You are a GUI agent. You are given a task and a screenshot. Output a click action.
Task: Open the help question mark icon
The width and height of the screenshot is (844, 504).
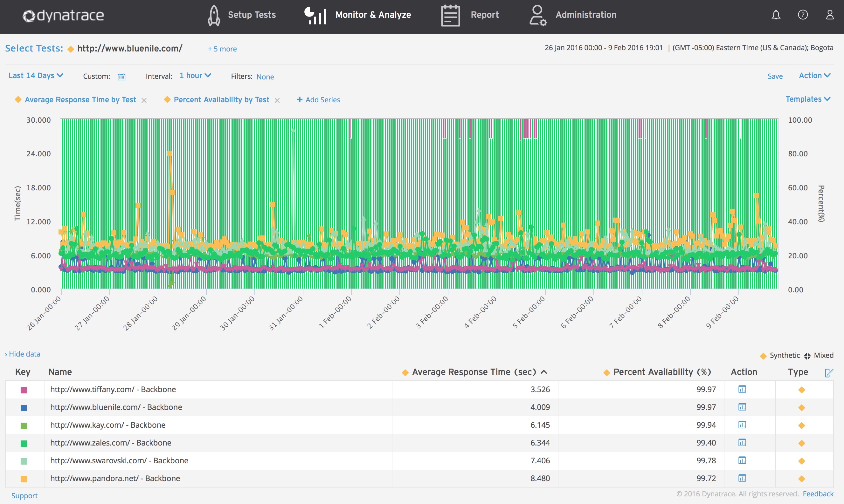point(803,15)
